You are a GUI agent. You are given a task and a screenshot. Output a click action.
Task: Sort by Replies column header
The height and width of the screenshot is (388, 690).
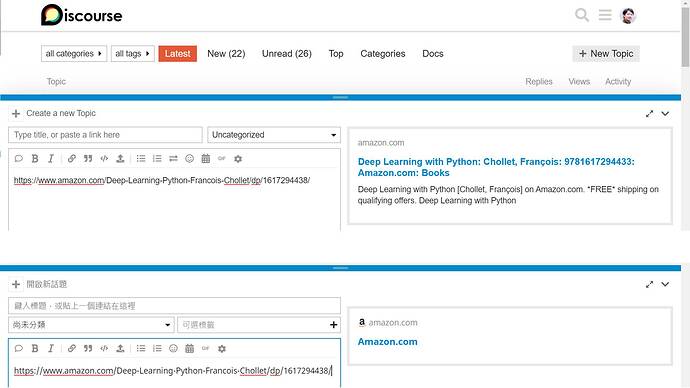pyautogui.click(x=539, y=81)
